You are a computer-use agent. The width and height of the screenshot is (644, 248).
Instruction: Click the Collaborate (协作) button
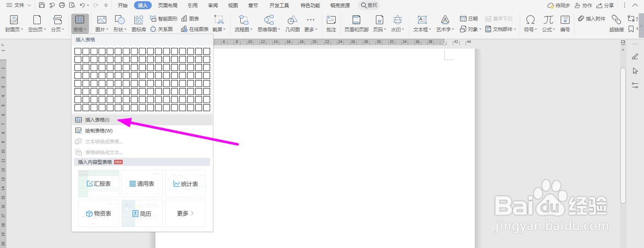click(x=583, y=5)
